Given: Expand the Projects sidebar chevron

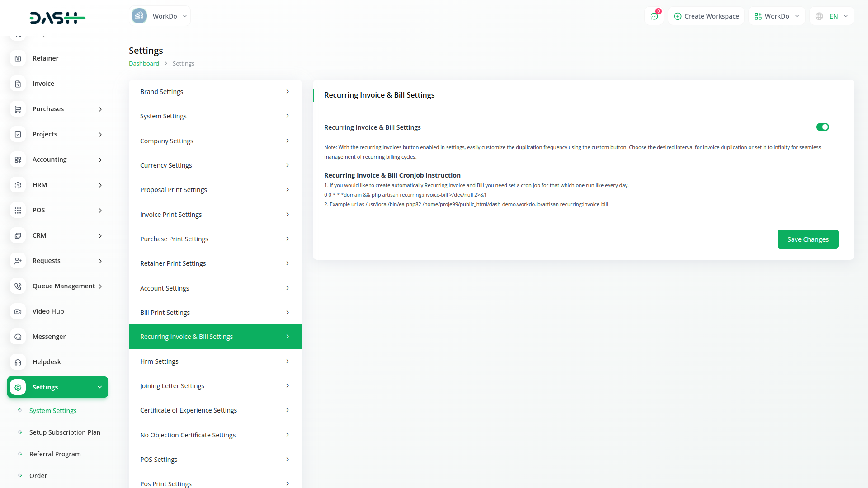Looking at the screenshot, I should click(x=99, y=134).
